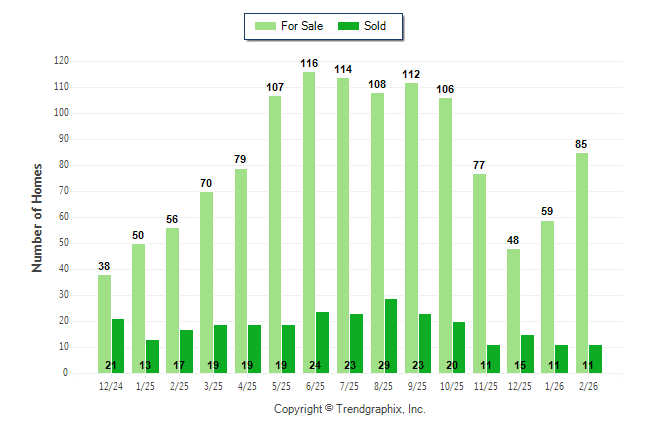Toggle the For Sale legend label
Viewport: 646px width, 434px height.
click(300, 26)
